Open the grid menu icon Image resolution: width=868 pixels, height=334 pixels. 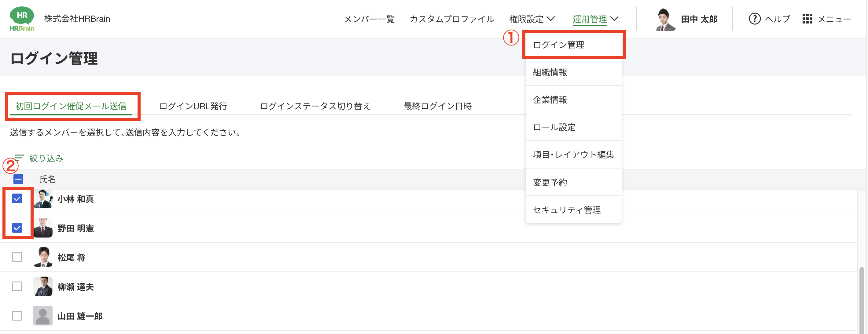click(x=807, y=19)
